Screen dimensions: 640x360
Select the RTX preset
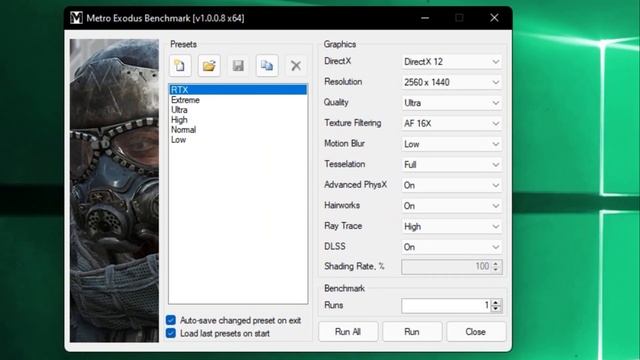(x=238, y=90)
